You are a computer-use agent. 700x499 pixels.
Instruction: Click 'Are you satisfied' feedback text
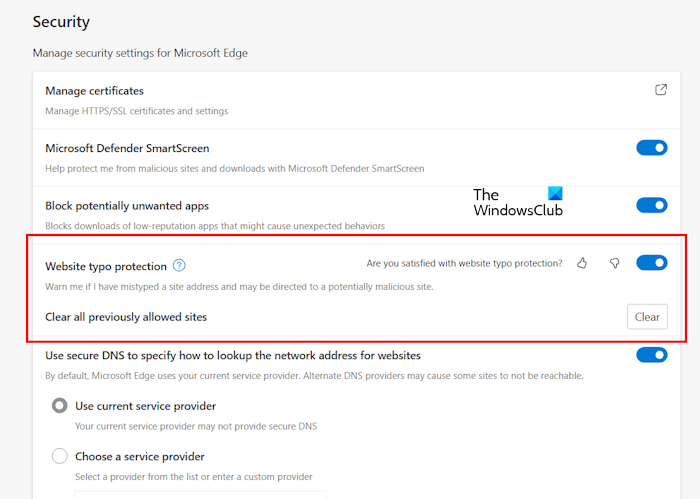click(x=464, y=264)
